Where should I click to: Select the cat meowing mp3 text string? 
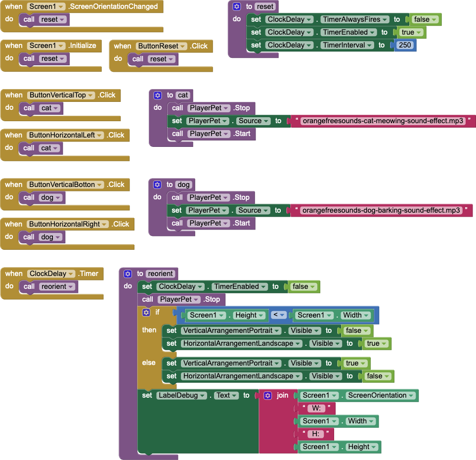[x=384, y=121]
